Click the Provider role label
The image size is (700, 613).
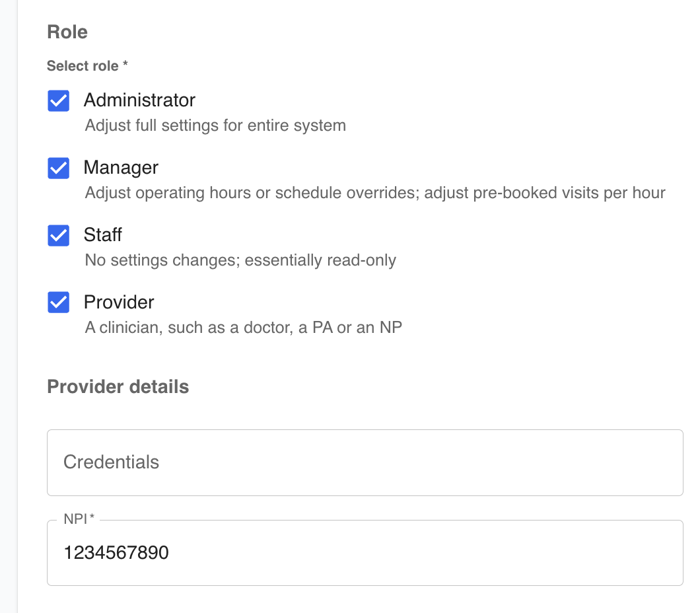[x=119, y=303]
